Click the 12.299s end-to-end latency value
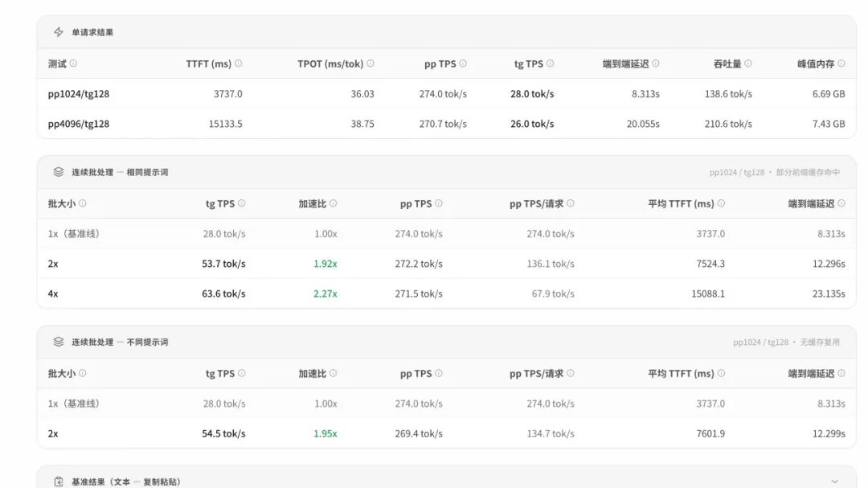Viewport: 868px width, 488px height. pyautogui.click(x=829, y=433)
